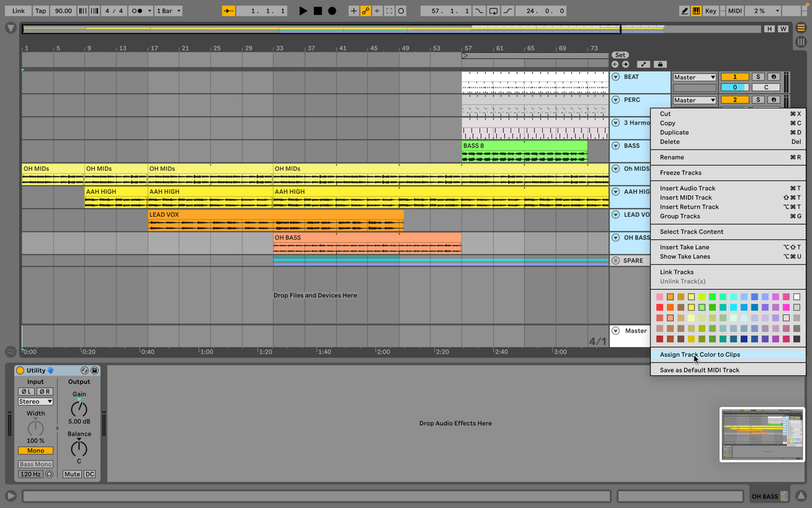Open the Master output routing dropdown for BEAT
Image resolution: width=812 pixels, height=508 pixels.
pyautogui.click(x=694, y=77)
